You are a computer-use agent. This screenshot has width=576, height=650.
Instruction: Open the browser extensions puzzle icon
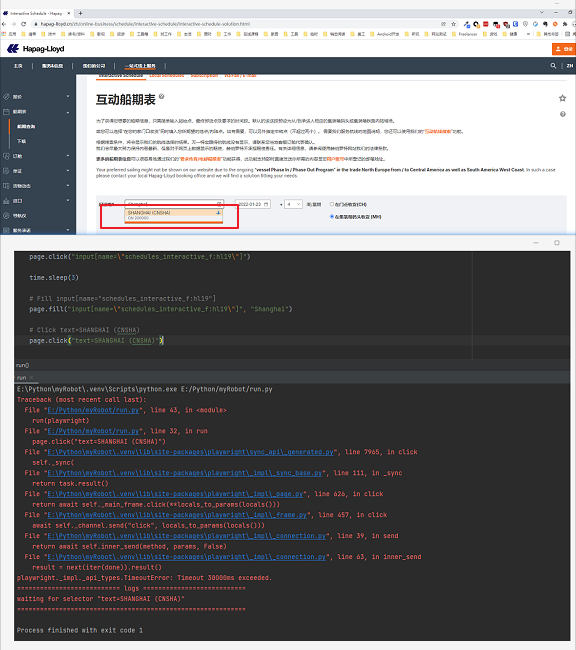(565, 24)
